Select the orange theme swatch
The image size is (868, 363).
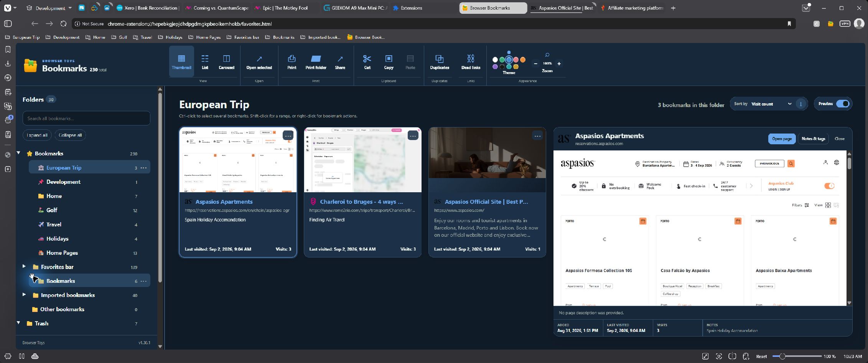click(522, 59)
